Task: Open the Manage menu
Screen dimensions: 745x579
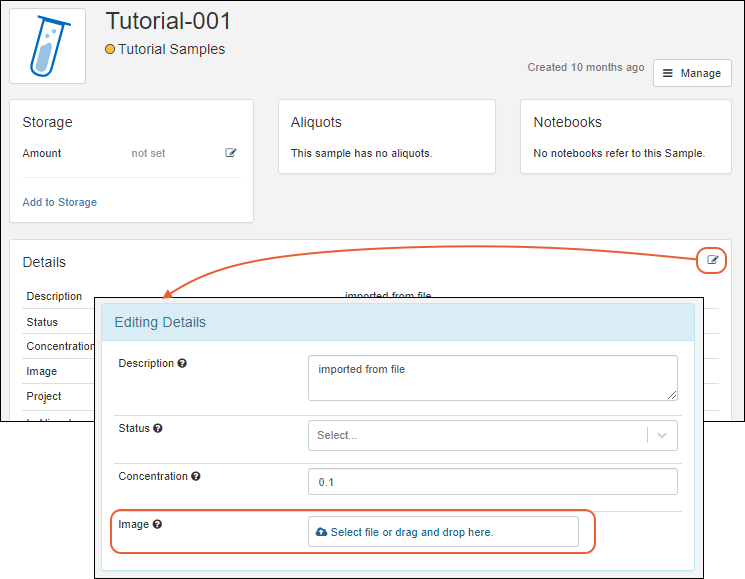Action: (691, 73)
